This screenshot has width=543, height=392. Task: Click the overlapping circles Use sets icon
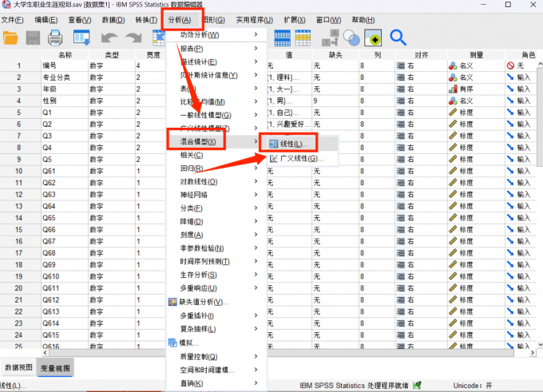click(351, 38)
